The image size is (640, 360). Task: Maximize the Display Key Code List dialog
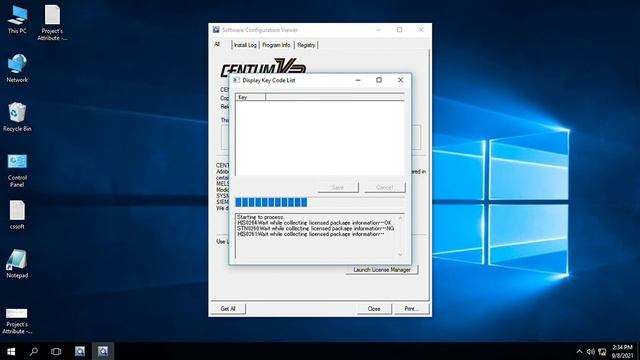(x=379, y=80)
